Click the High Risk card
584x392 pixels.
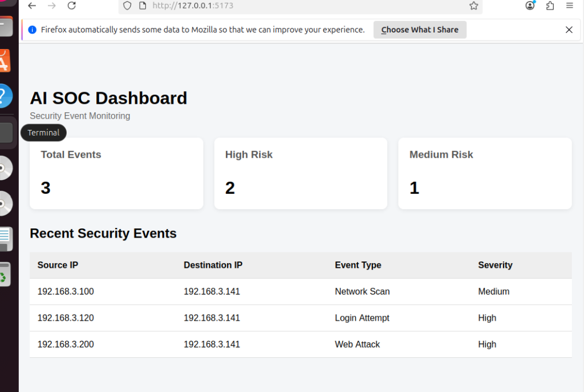point(301,173)
